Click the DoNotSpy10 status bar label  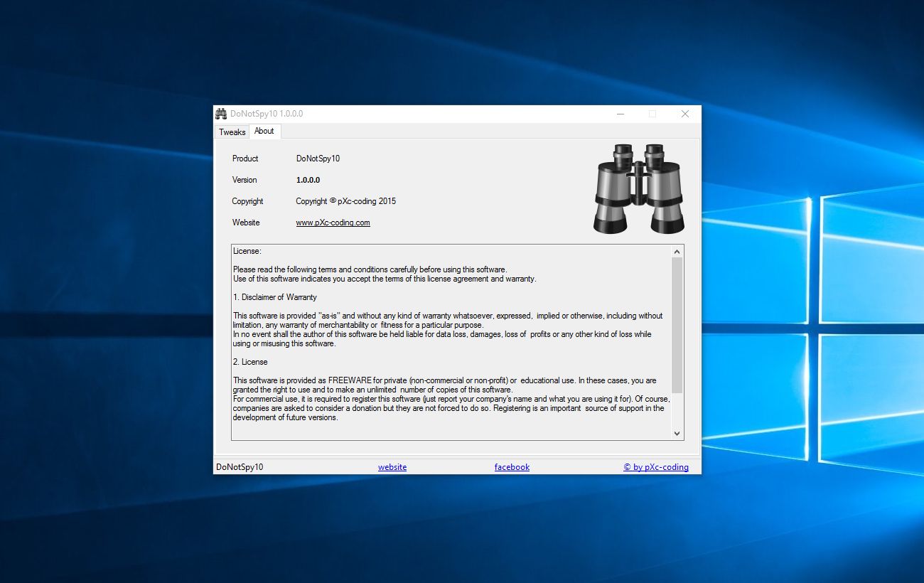click(x=240, y=467)
